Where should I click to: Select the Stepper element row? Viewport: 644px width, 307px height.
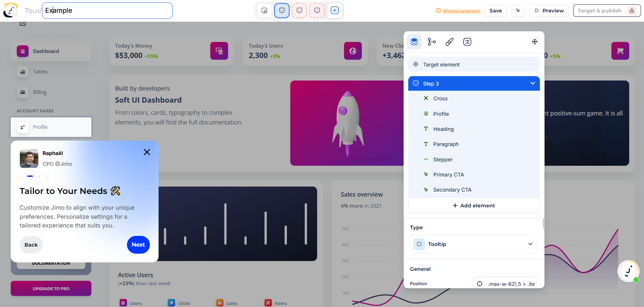[x=443, y=160]
